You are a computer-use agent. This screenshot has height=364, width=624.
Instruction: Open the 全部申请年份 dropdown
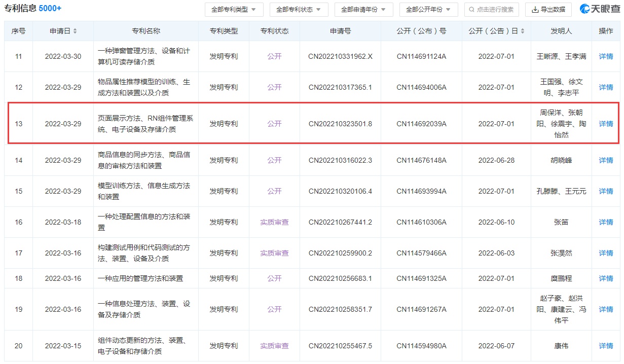(363, 10)
